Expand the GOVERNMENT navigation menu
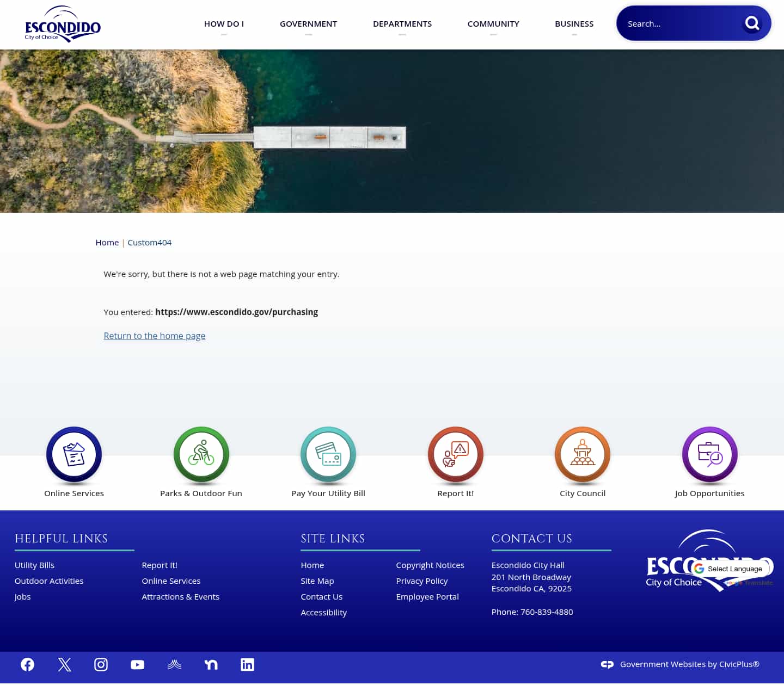The height and width of the screenshot is (685, 784). click(x=308, y=23)
